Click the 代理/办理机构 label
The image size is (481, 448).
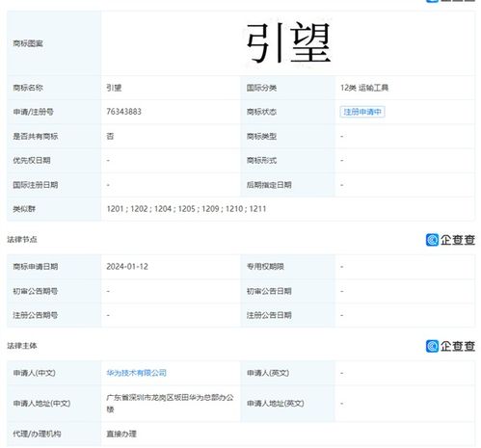click(x=37, y=434)
